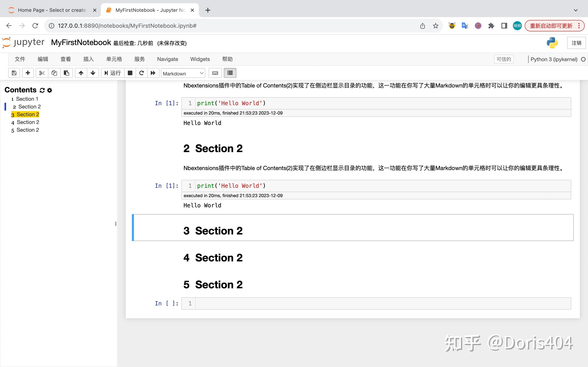Viewport: 588px width, 367px height.
Task: Open the cell type dropdown showing Markdown
Action: pos(183,73)
